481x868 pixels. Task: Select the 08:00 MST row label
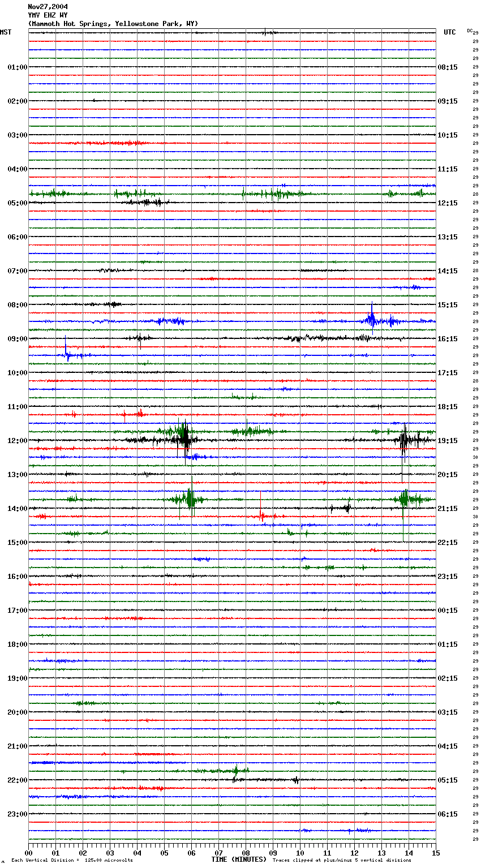[18, 305]
